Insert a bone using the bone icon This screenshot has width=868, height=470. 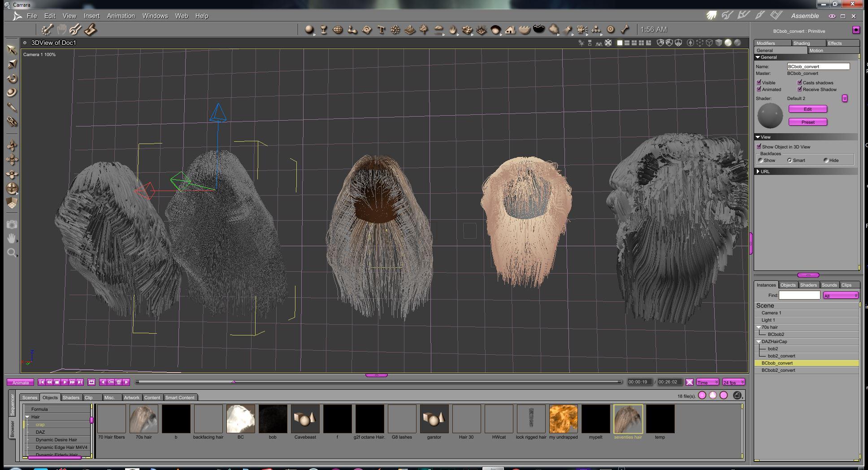click(x=625, y=30)
